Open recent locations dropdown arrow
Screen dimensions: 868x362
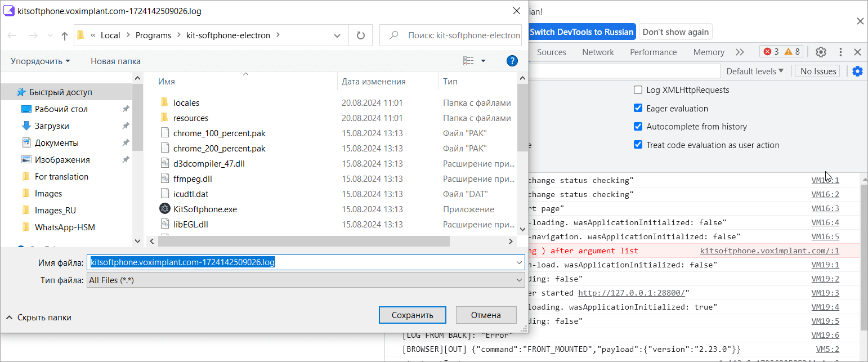click(x=50, y=35)
